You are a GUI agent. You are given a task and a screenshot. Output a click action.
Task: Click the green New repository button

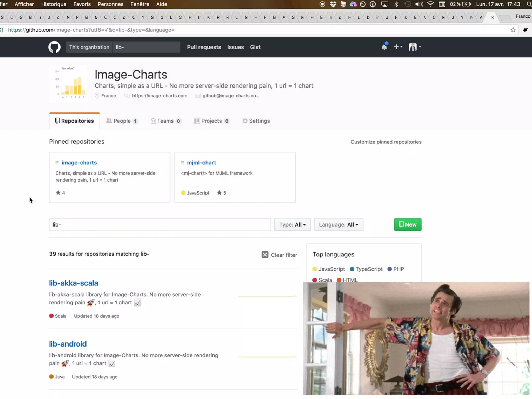pyautogui.click(x=407, y=225)
